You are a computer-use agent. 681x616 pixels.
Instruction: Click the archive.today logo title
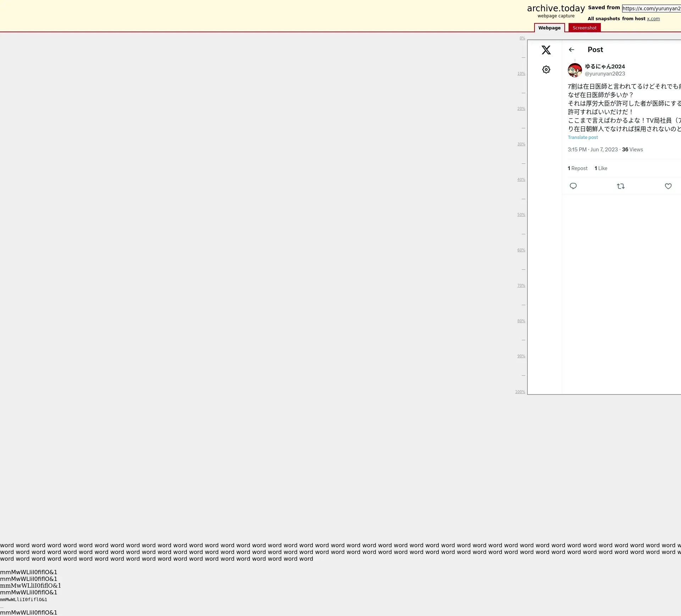click(555, 9)
